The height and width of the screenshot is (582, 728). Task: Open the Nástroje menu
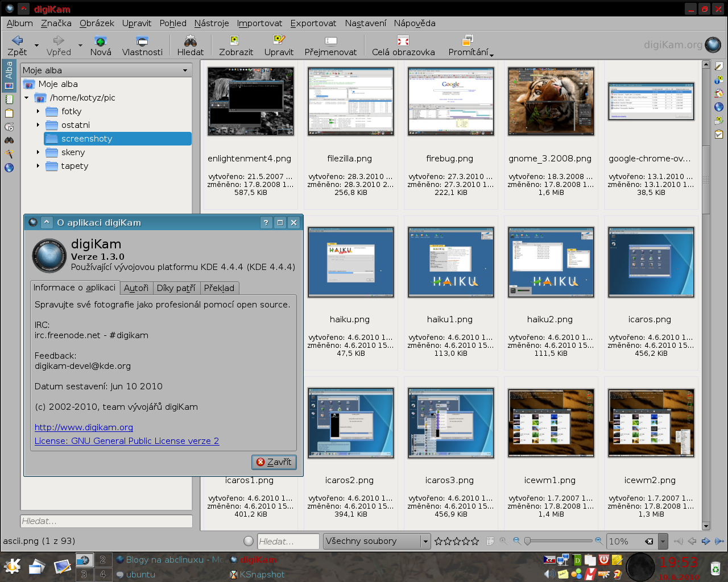click(212, 23)
